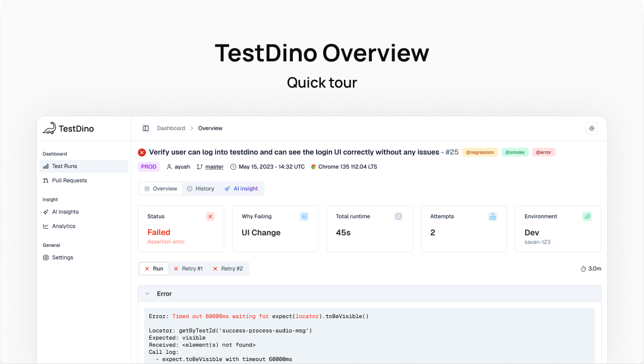The height and width of the screenshot is (364, 644).
Task: Click the Dashboard breadcrumb link
Action: click(x=171, y=128)
